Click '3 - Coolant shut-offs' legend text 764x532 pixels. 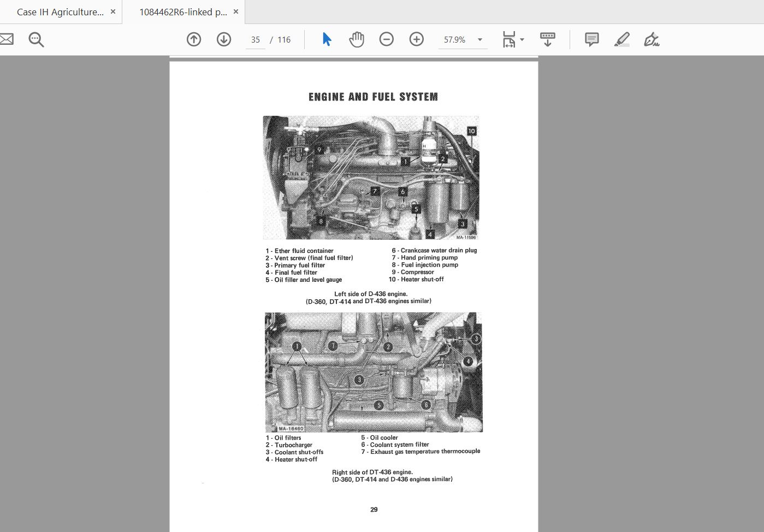pos(294,452)
